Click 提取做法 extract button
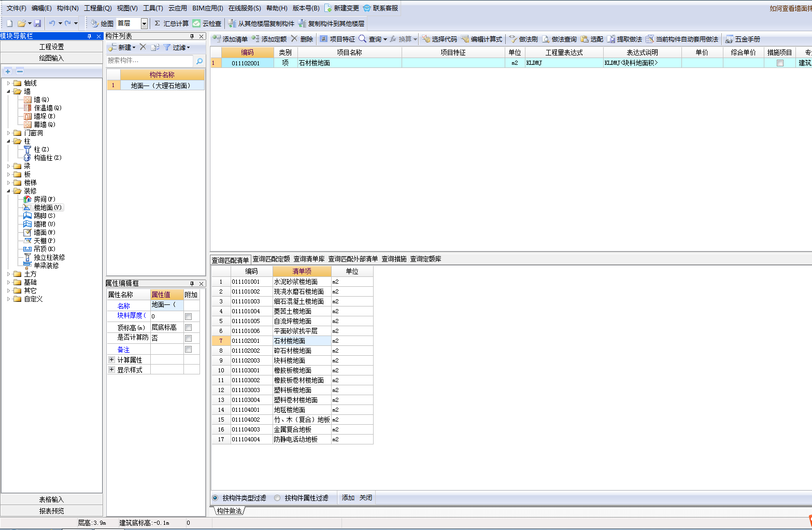The image size is (812, 530). [624, 39]
